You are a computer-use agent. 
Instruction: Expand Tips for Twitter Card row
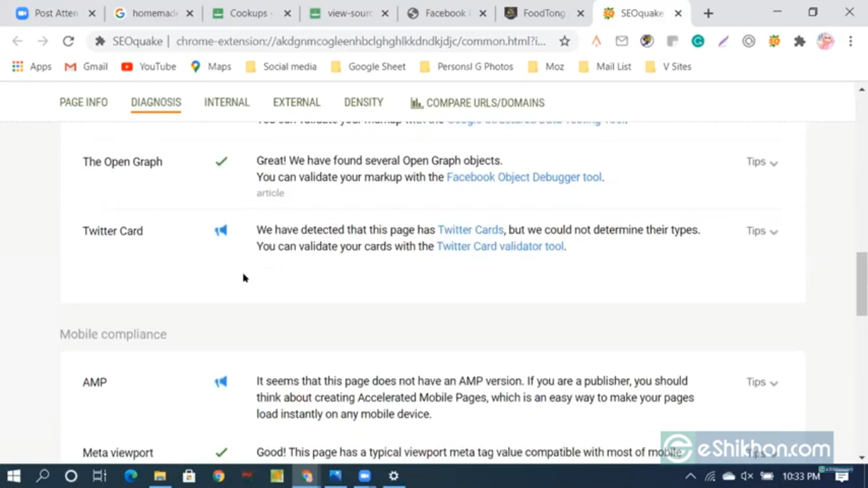tap(762, 231)
